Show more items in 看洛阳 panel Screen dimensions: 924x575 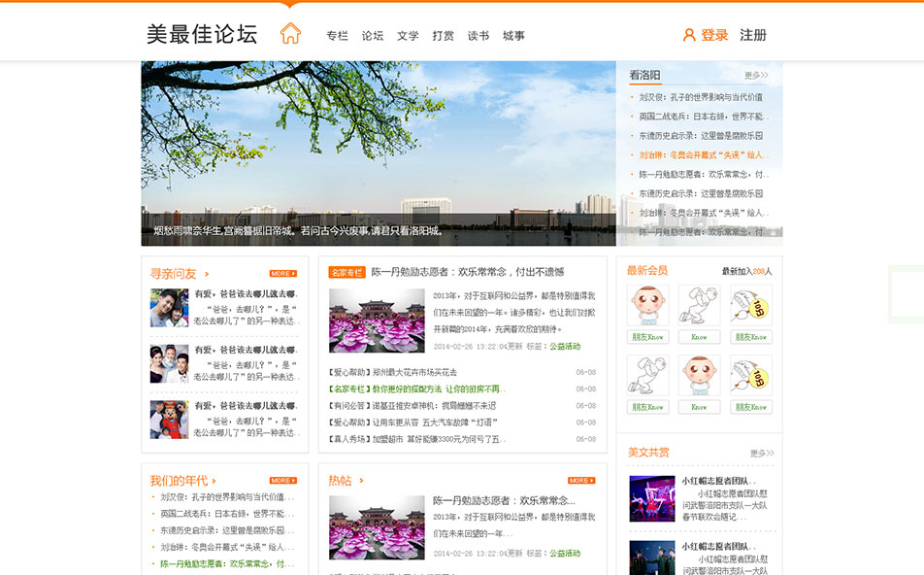coord(756,76)
